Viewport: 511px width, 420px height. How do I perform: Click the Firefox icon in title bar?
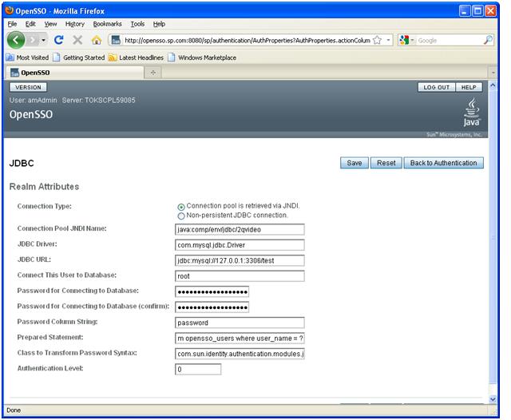pyautogui.click(x=10, y=10)
